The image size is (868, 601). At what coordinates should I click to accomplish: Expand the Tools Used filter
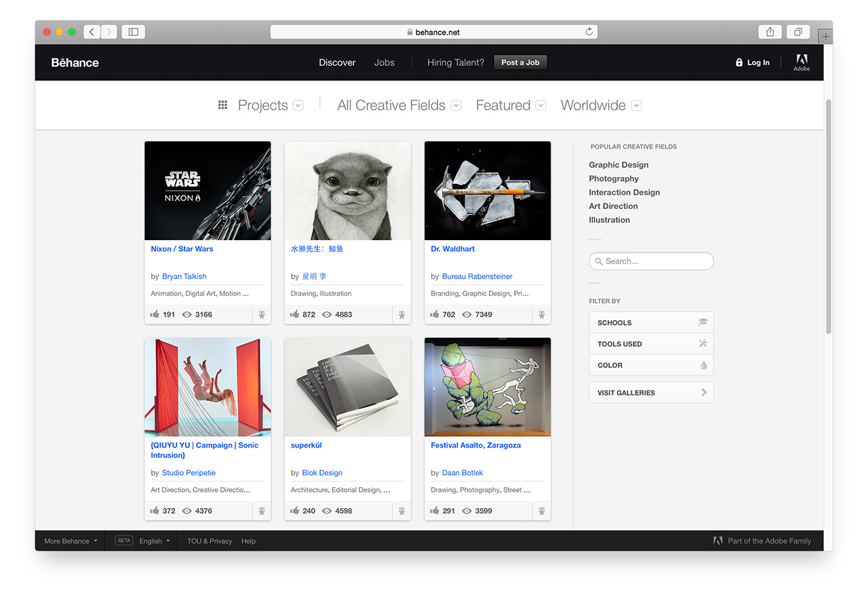click(x=651, y=344)
